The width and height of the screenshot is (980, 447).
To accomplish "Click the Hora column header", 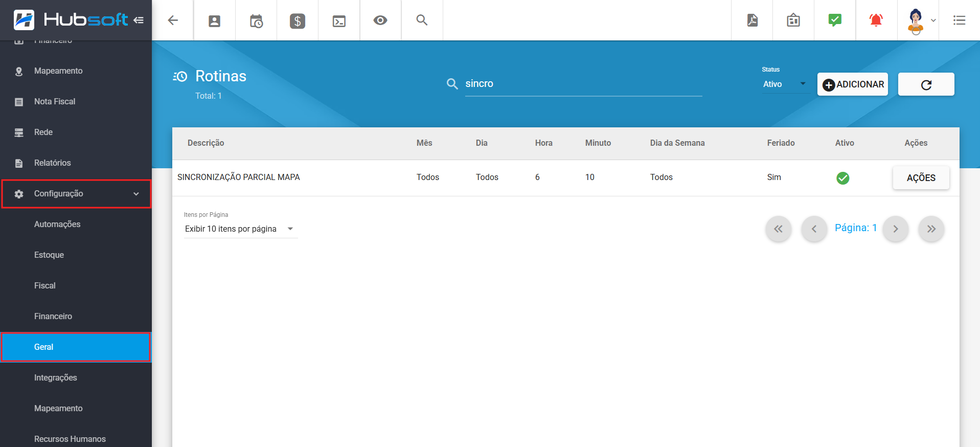I will tap(543, 143).
